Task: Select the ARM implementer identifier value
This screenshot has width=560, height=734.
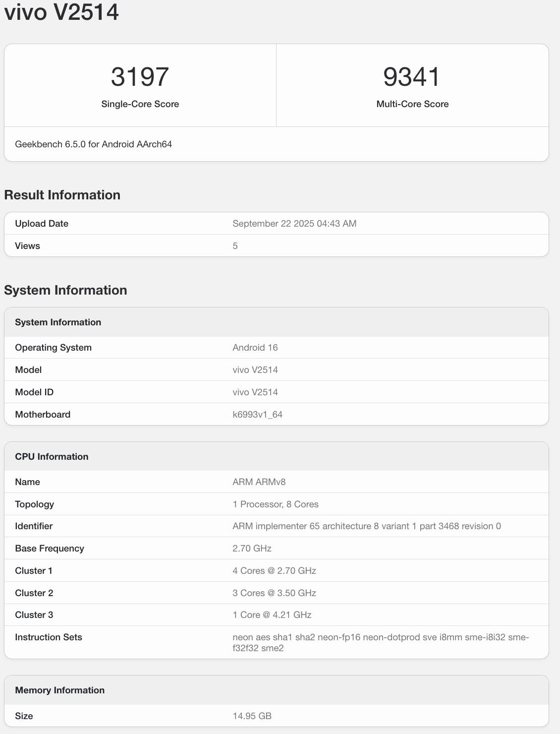Action: [x=366, y=526]
